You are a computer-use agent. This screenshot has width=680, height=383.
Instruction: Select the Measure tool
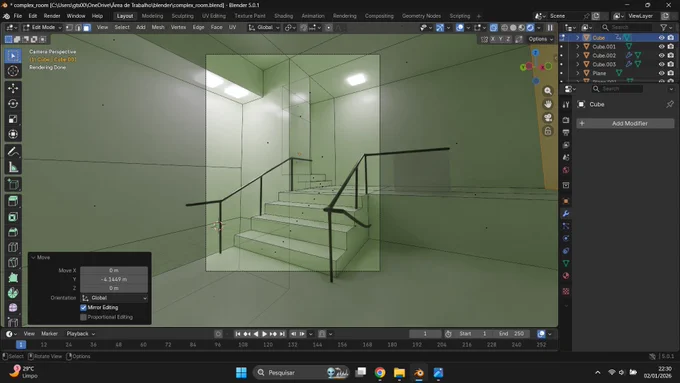click(13, 167)
